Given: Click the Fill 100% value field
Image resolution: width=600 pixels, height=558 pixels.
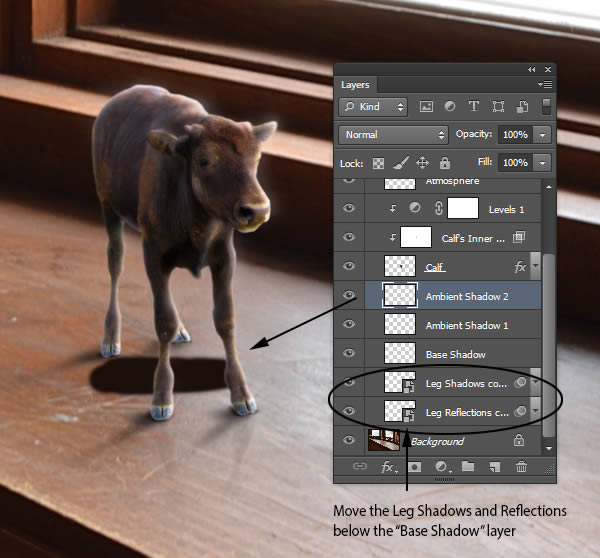Looking at the screenshot, I should click(x=515, y=163).
